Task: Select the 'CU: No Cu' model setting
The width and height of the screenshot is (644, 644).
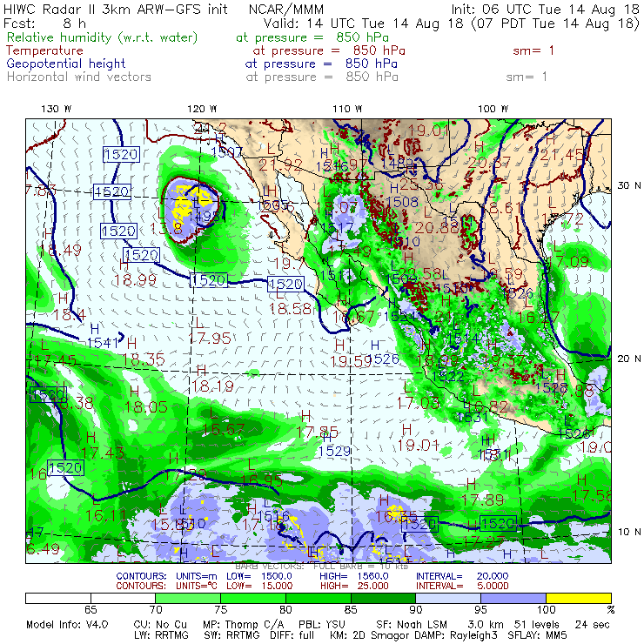Action: click(x=160, y=625)
